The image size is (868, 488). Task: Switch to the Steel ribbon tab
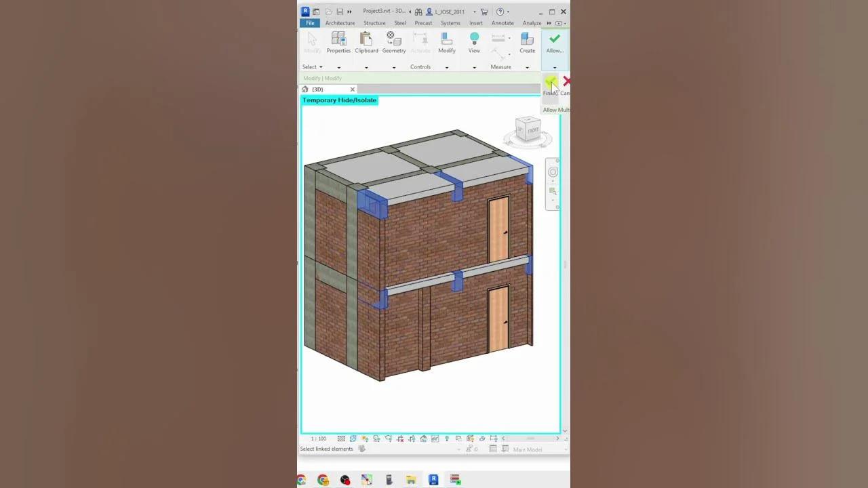click(400, 23)
